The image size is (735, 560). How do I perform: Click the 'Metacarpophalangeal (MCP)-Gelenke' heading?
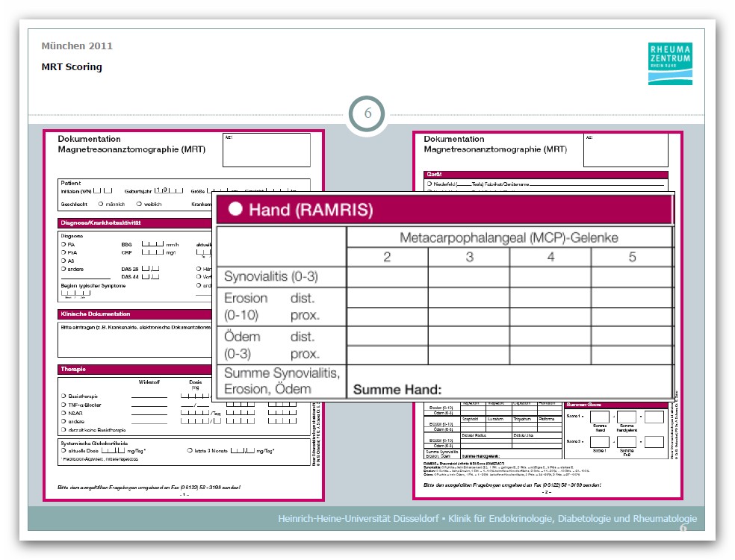pyautogui.click(x=509, y=237)
